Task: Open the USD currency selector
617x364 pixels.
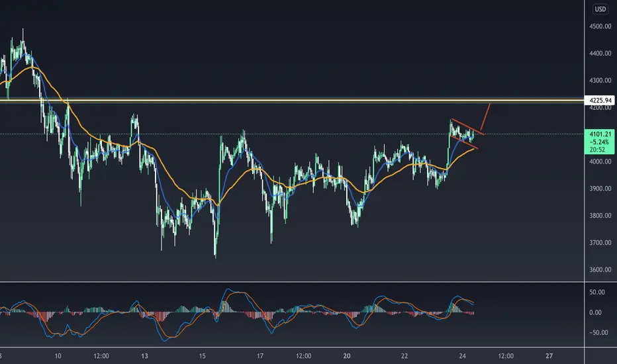Action: point(600,9)
